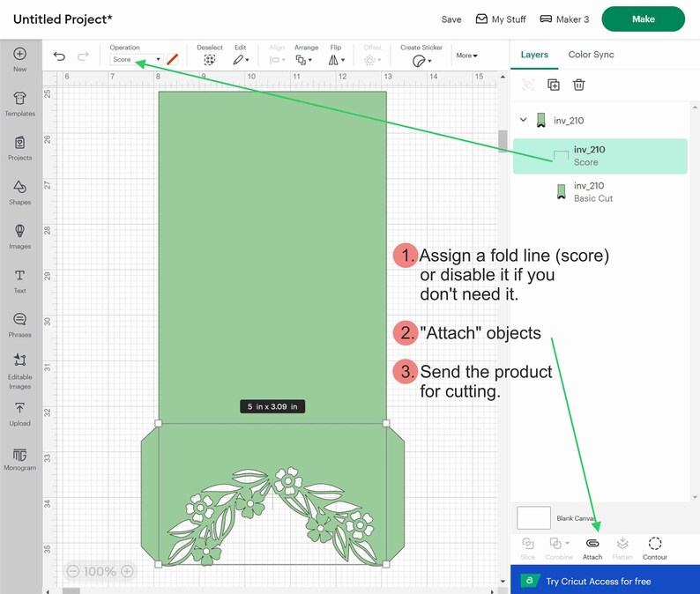
Task: Click Save in the header
Action: click(x=451, y=19)
